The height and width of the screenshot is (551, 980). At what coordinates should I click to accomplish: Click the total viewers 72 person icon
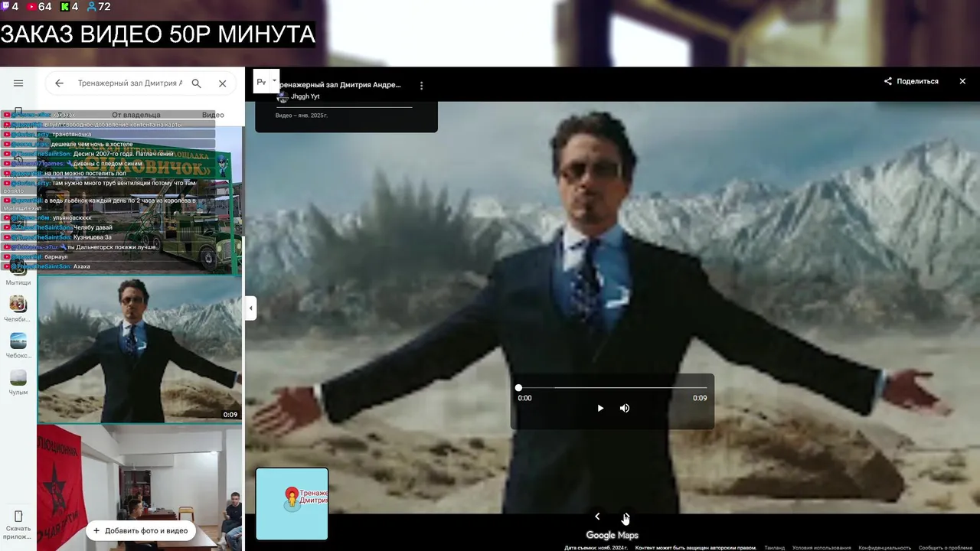coord(92,7)
